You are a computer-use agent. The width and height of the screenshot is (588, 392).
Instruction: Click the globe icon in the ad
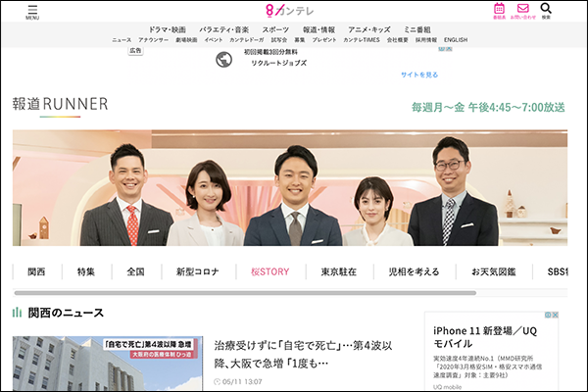point(223,59)
